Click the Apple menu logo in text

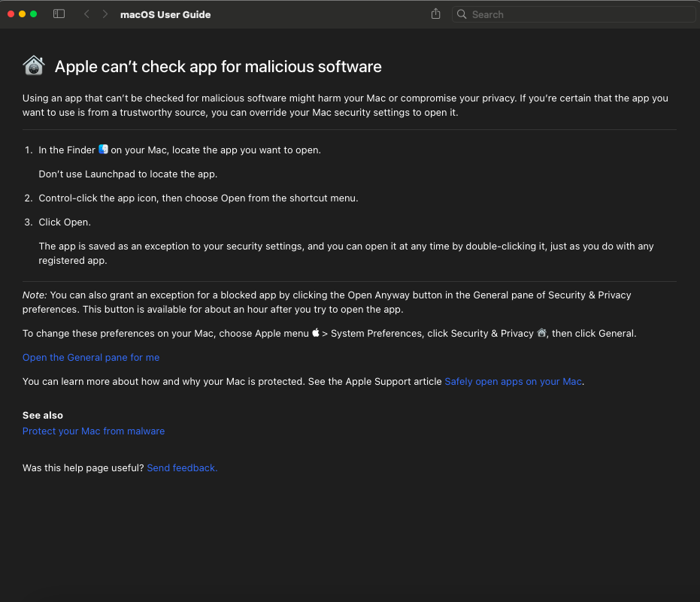click(x=316, y=332)
